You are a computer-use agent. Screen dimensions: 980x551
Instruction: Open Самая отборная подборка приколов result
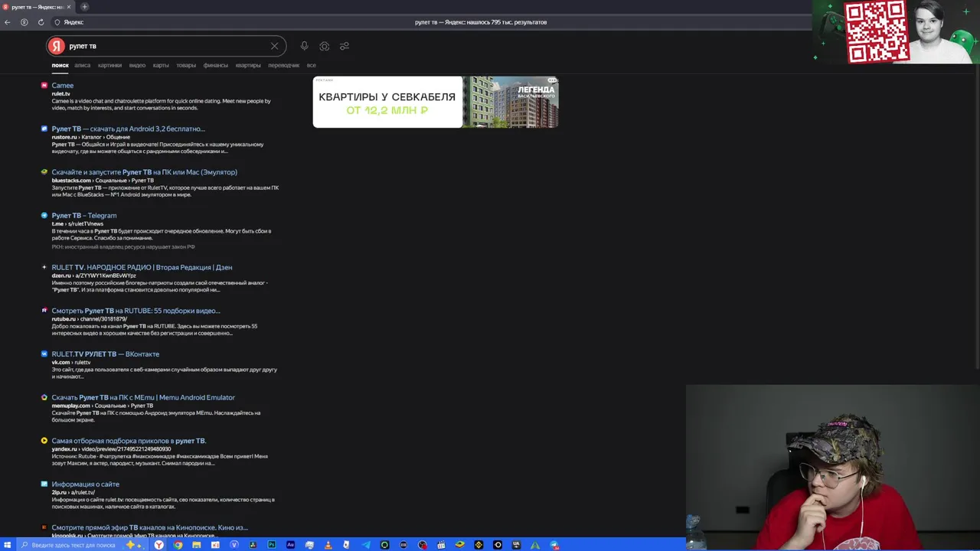(x=129, y=441)
